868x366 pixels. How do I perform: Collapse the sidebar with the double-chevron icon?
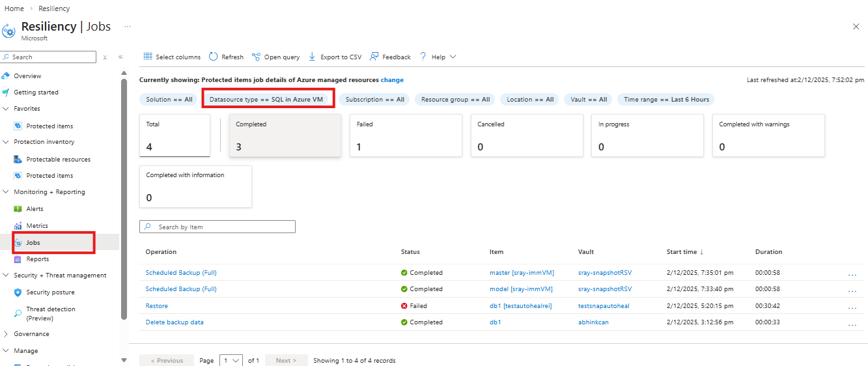point(120,57)
